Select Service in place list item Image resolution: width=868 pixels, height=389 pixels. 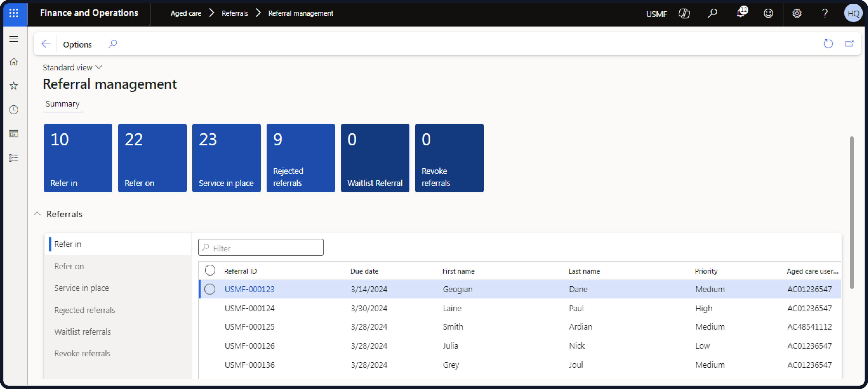pos(118,288)
